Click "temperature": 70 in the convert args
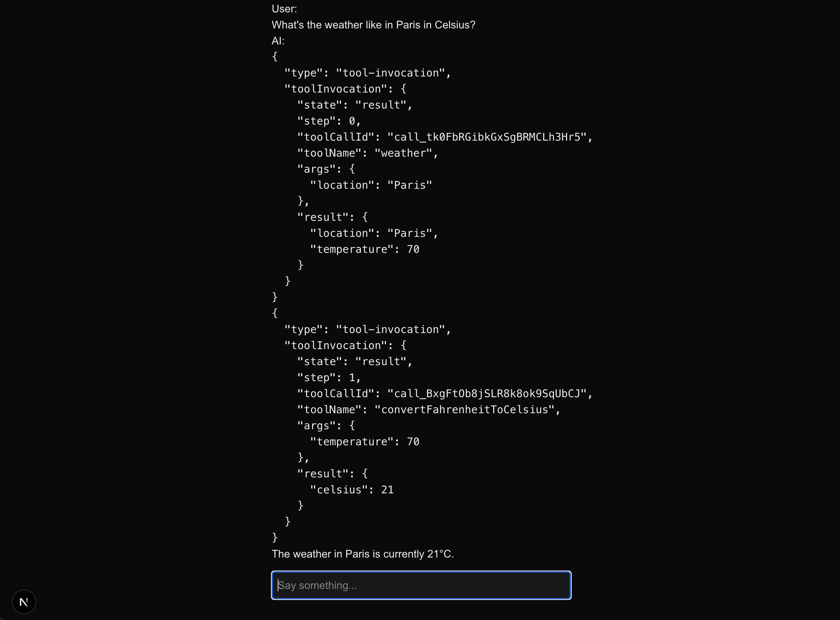The image size is (840, 620). click(x=365, y=442)
